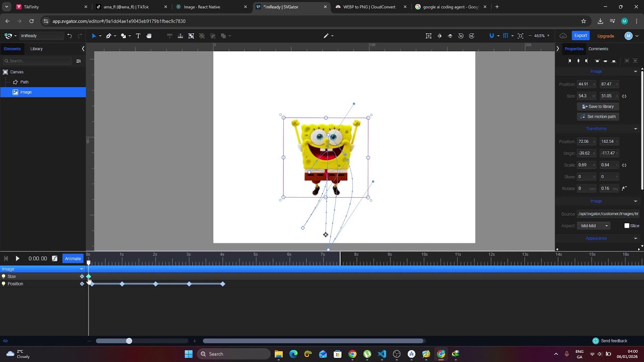Collapse the Appearance section
Viewport: 644px width, 362px height.
[635, 238]
